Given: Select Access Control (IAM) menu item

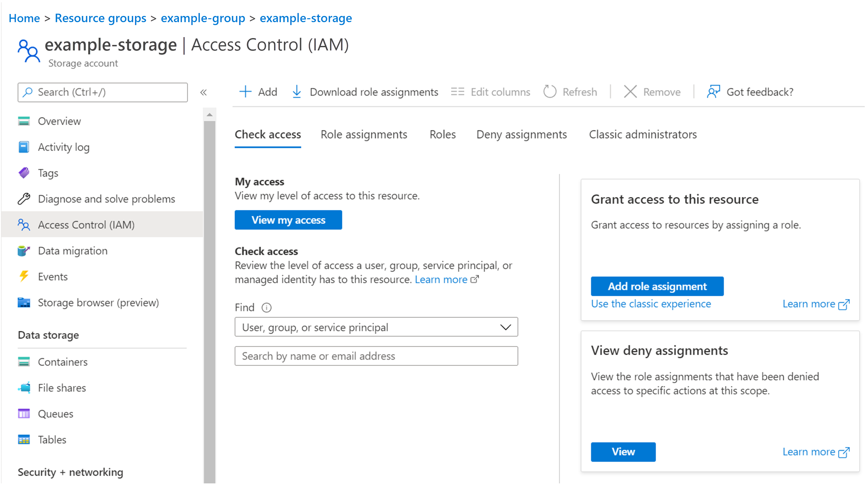Looking at the screenshot, I should coord(103,225).
